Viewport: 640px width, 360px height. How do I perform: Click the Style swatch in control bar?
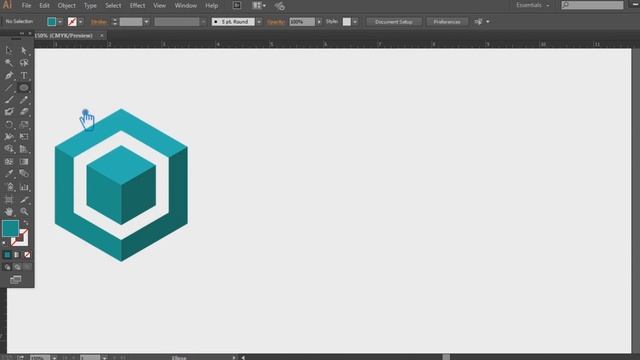[x=347, y=22]
